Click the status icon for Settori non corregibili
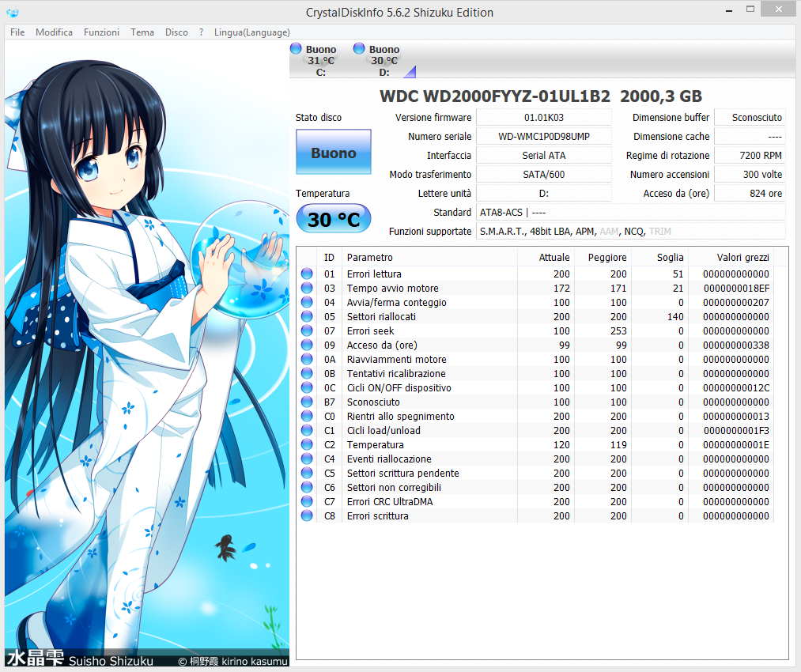This screenshot has width=801, height=672. 307,488
